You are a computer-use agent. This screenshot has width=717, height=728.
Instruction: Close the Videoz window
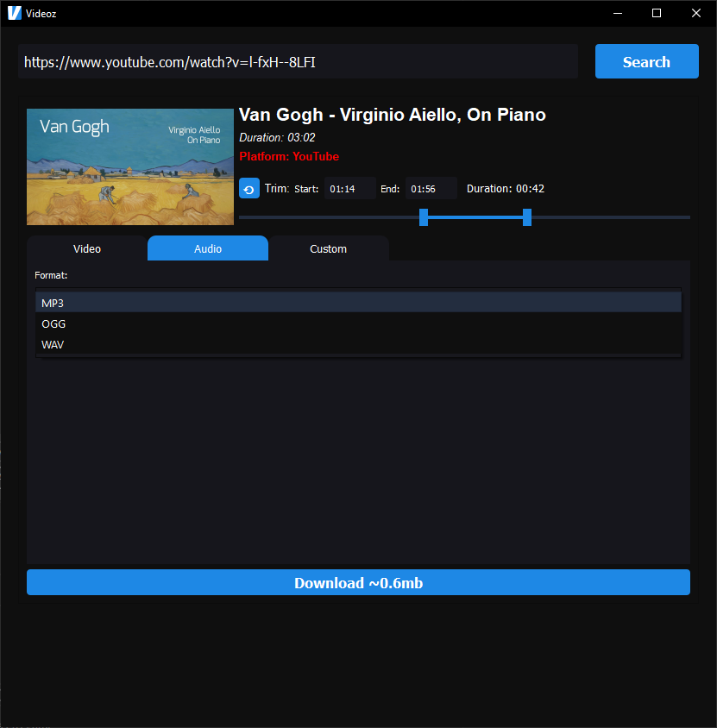click(x=696, y=13)
